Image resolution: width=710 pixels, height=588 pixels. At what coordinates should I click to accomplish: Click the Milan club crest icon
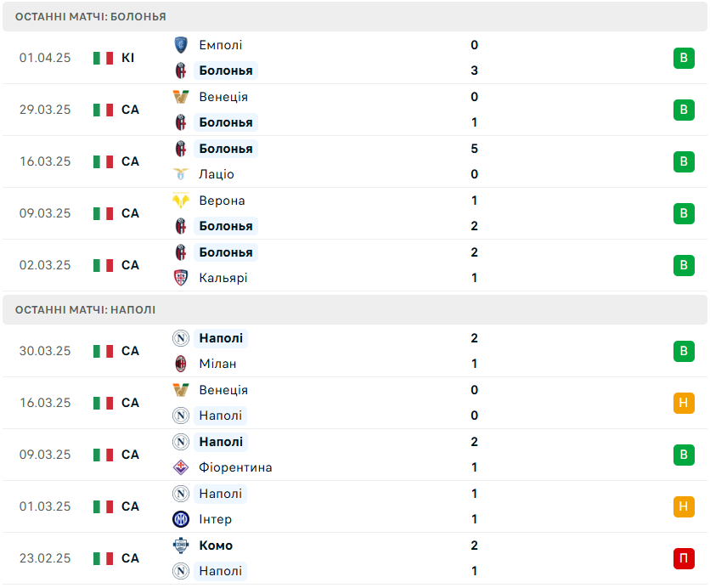(x=180, y=364)
